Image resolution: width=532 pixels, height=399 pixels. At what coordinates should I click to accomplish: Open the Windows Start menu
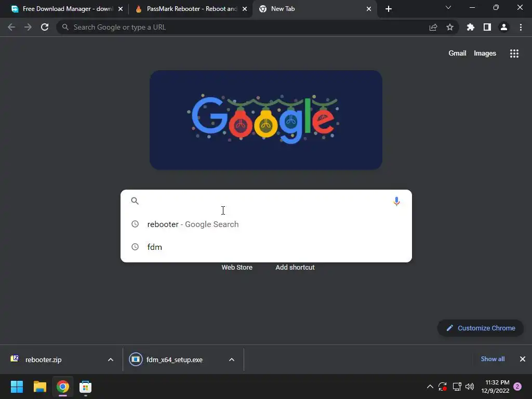click(17, 387)
